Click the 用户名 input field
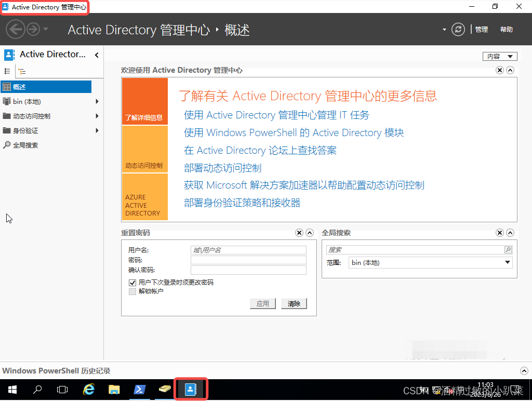Image resolution: width=532 pixels, height=401 pixels. pyautogui.click(x=248, y=250)
